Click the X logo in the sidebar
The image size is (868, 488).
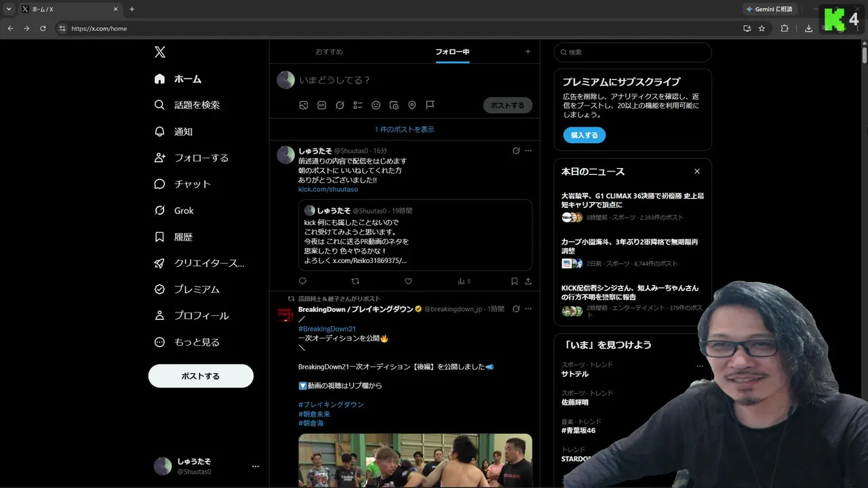[159, 52]
